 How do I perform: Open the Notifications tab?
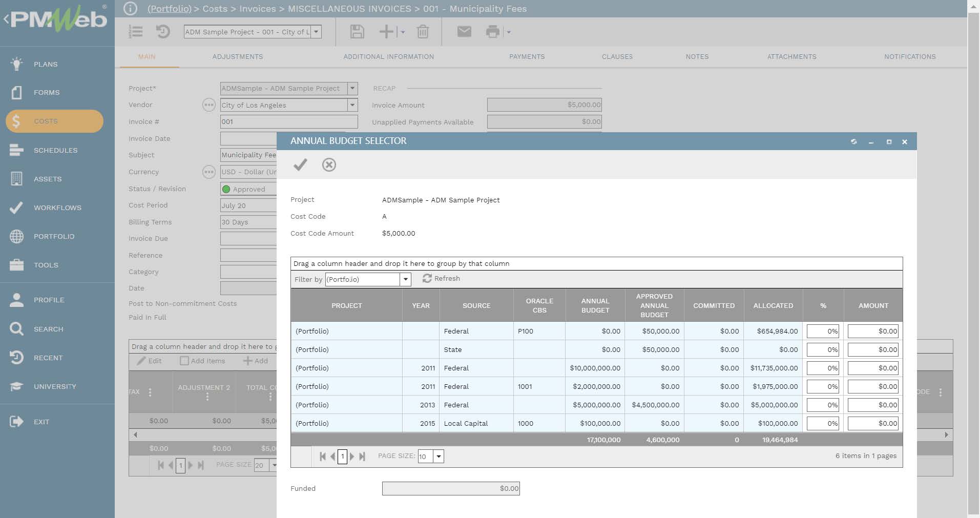click(910, 57)
